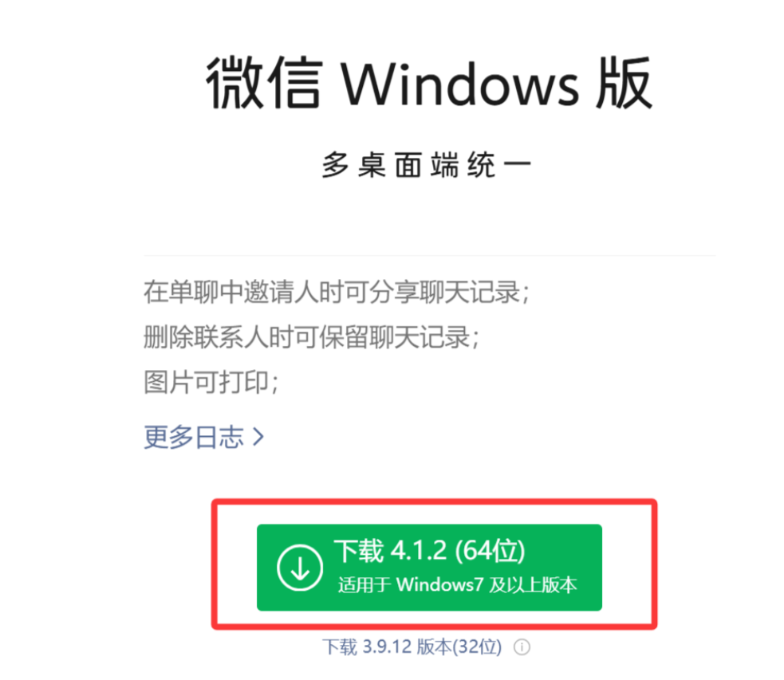The height and width of the screenshot is (680, 784).
Task: Click the info icon beside 32-bit link
Action: pyautogui.click(x=522, y=647)
